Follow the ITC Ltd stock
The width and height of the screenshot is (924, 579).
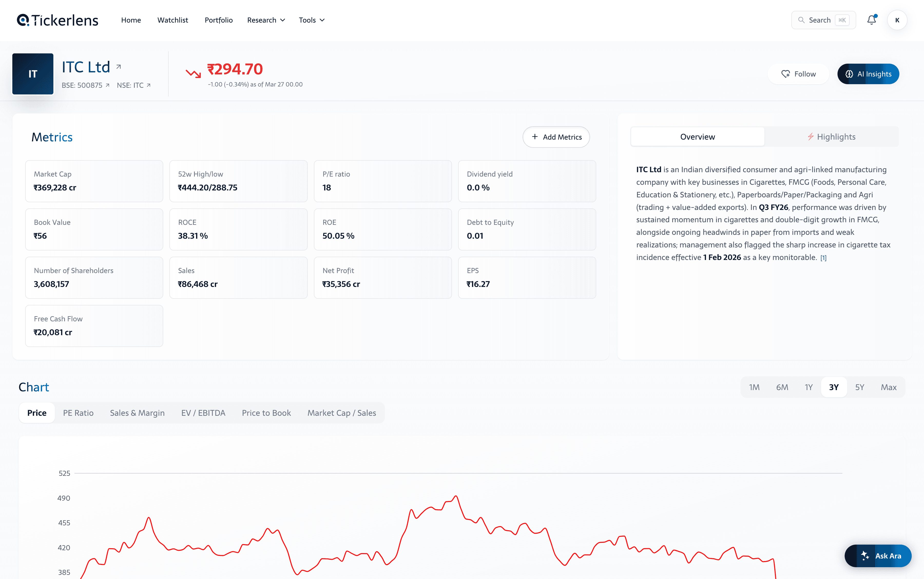pyautogui.click(x=798, y=74)
